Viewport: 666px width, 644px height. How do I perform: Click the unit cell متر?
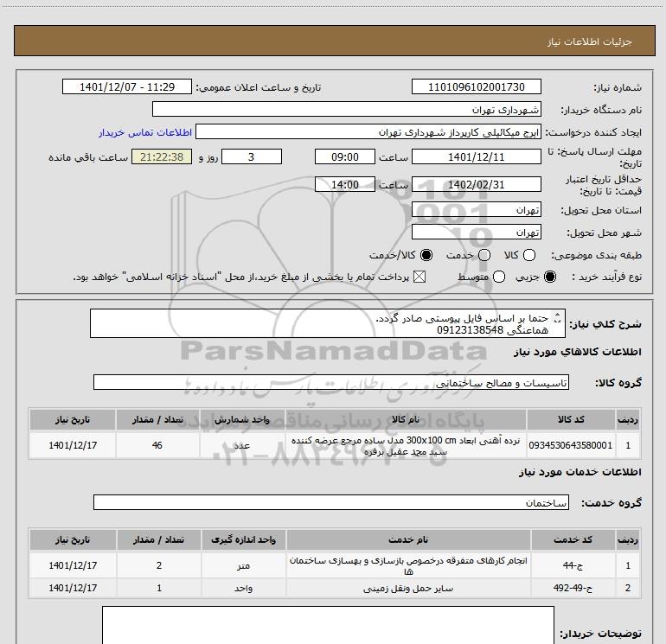click(244, 565)
